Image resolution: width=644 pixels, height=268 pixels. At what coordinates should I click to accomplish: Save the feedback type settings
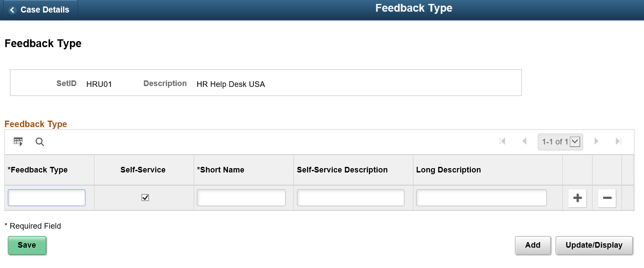point(27,245)
